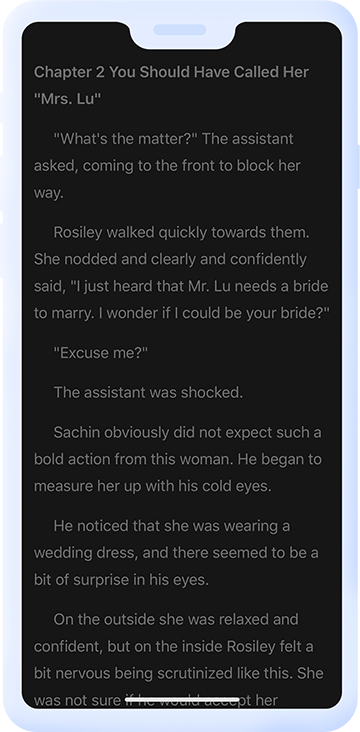Image resolution: width=360 pixels, height=732 pixels.
Task: Tap "She nodded and clearly and confidently" line
Action: point(170,260)
